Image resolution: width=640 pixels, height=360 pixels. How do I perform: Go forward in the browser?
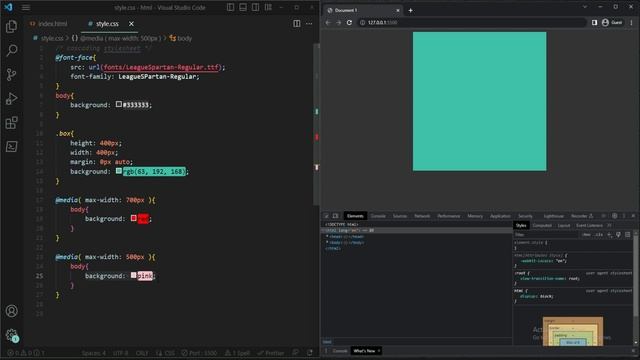point(338,22)
